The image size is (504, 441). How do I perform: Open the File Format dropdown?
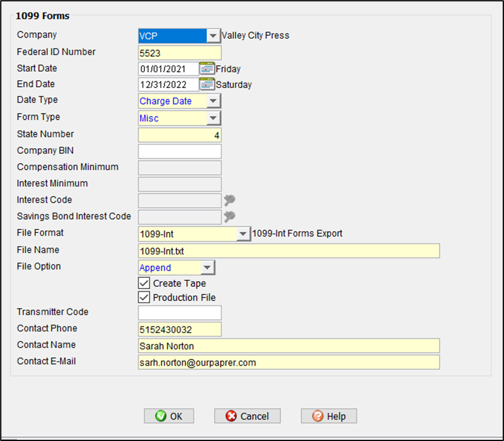tap(243, 234)
